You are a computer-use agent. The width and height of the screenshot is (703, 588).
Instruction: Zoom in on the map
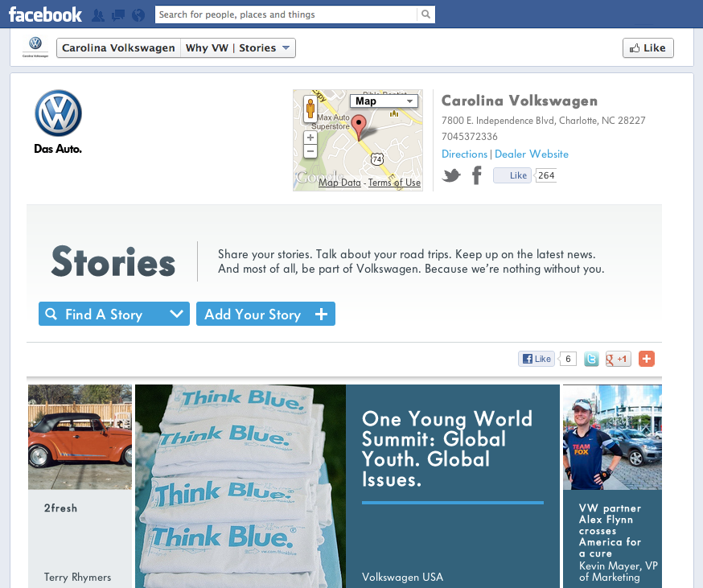[x=310, y=138]
